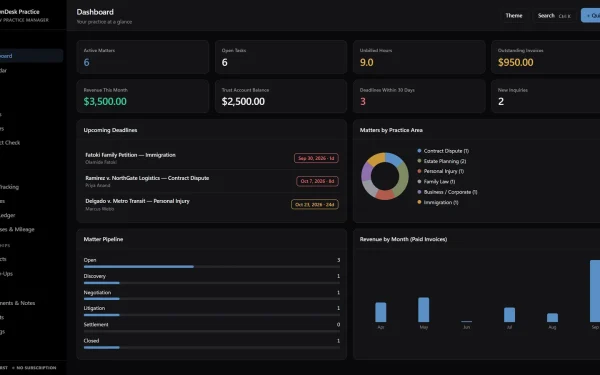Click the May bar in revenue chart
Image resolution: width=600 pixels, height=375 pixels.
[424, 310]
